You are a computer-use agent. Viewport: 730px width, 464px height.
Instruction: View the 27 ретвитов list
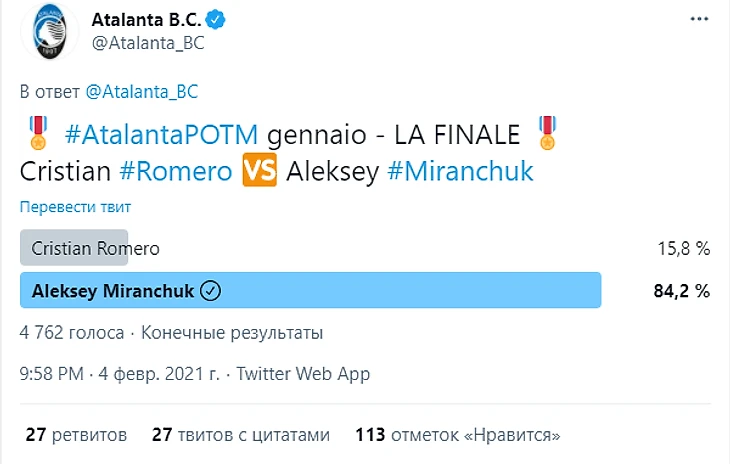[x=76, y=435]
